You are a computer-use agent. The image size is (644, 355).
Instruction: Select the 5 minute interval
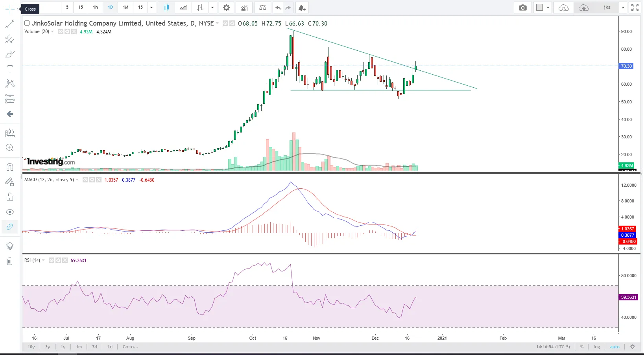[x=67, y=7]
